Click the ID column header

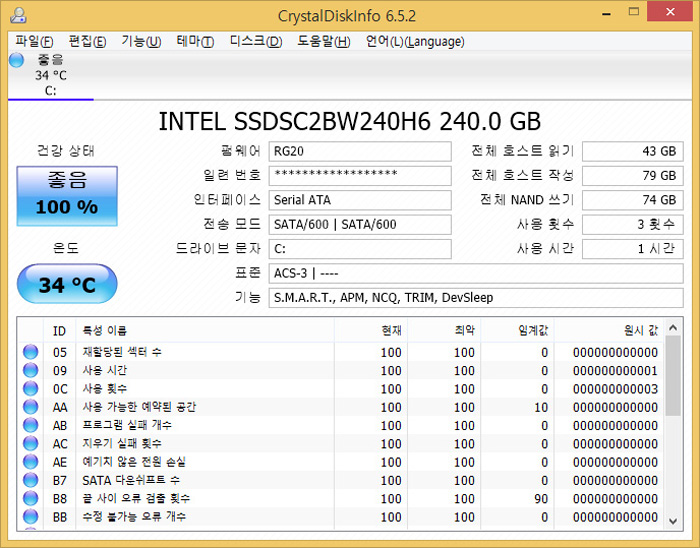[x=59, y=331]
